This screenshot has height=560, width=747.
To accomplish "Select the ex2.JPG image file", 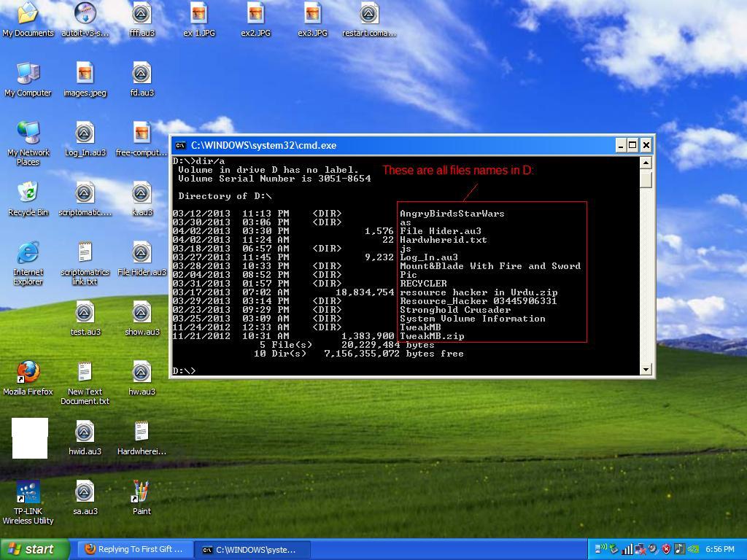I will [x=256, y=19].
